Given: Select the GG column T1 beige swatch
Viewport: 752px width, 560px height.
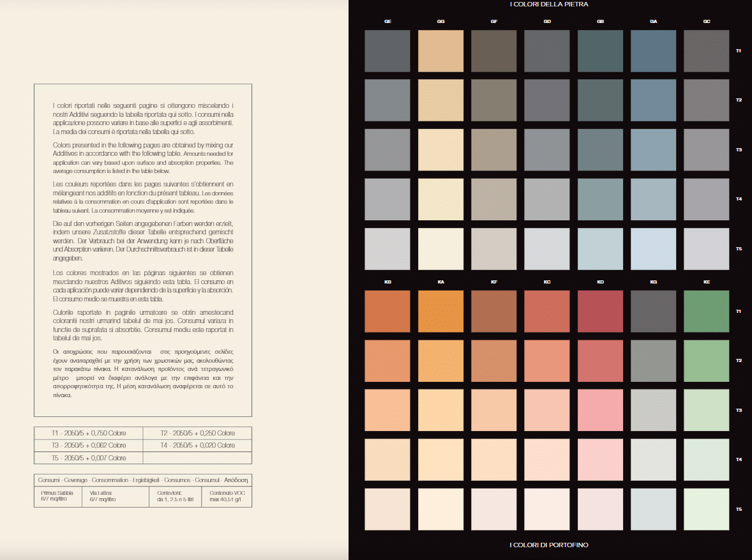Looking at the screenshot, I should coord(440,50).
